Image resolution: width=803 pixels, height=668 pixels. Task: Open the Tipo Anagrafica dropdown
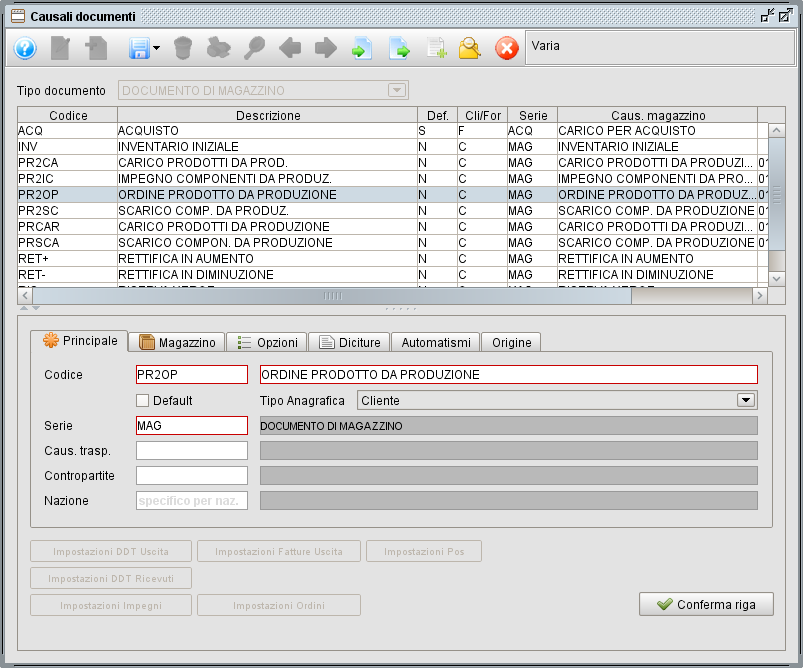[745, 399]
